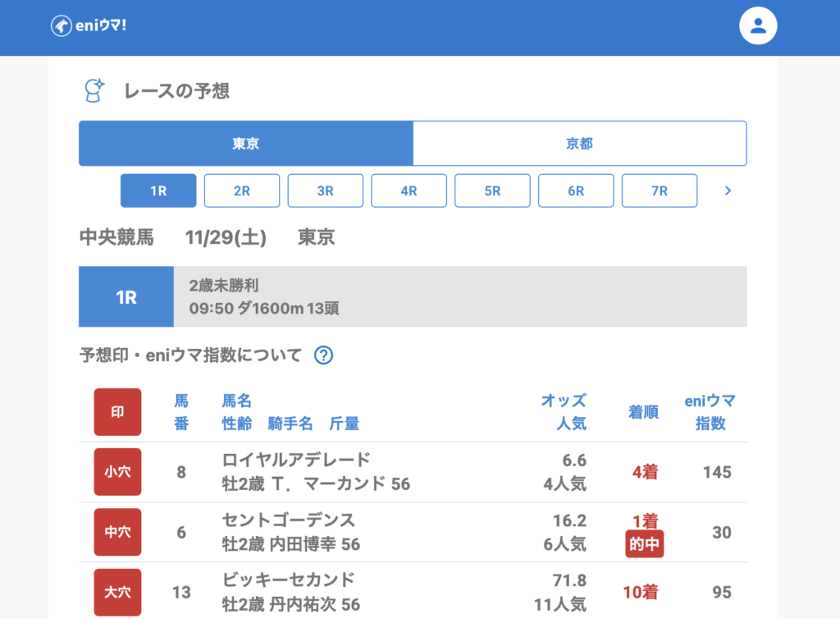Switch to the 京都 racecourse tab
This screenshot has height=619, width=840.
click(579, 144)
